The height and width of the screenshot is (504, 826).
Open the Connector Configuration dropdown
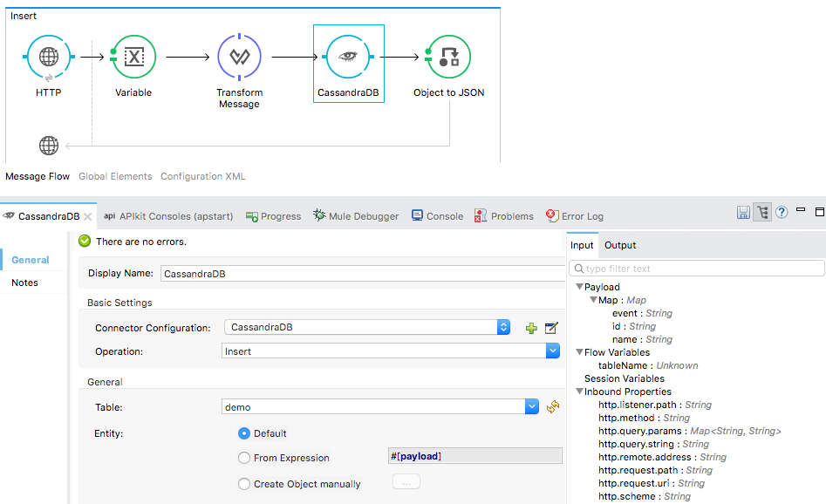(503, 328)
